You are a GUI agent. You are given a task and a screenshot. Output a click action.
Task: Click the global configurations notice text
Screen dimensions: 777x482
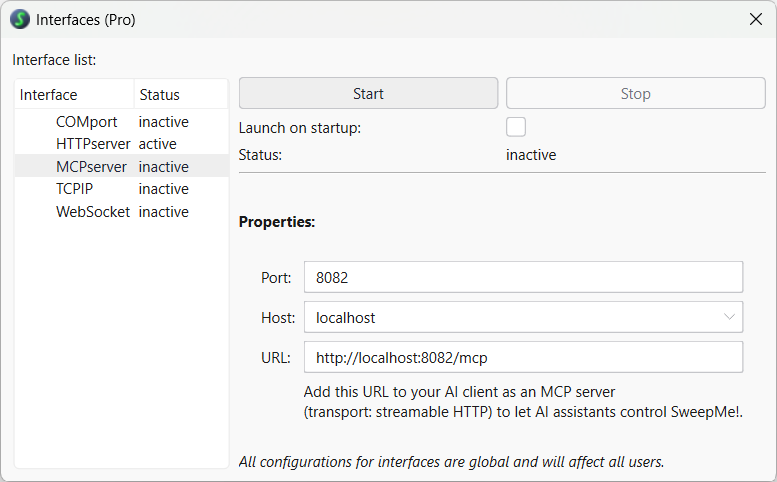[x=451, y=462]
